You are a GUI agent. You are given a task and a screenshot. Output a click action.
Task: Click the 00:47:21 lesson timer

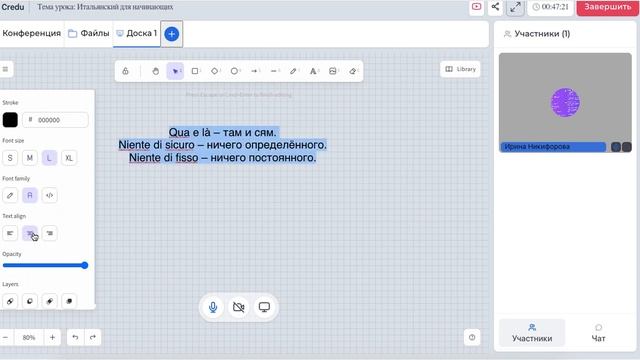click(551, 7)
